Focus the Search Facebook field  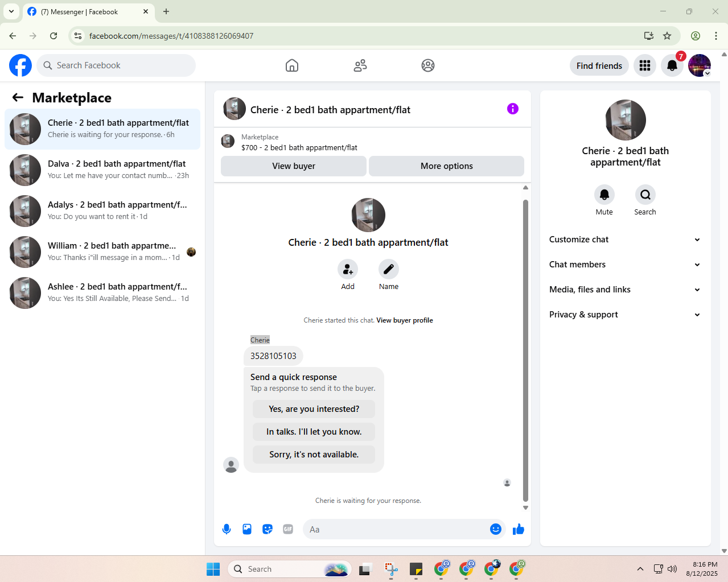(116, 65)
